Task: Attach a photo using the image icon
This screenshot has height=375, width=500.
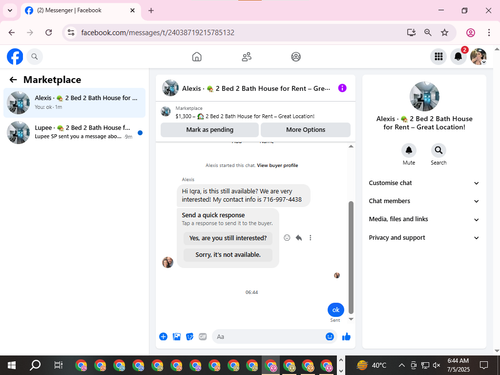Action: [177, 337]
